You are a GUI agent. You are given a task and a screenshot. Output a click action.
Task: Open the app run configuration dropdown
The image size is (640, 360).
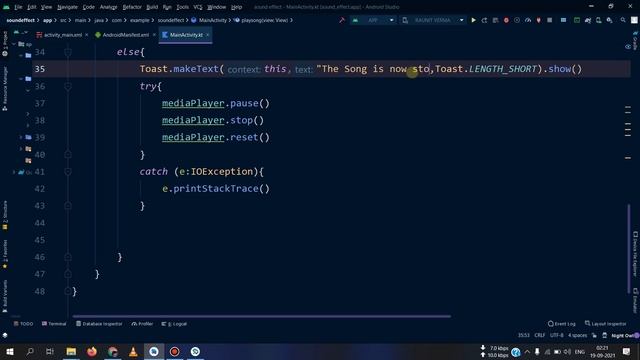click(373, 20)
